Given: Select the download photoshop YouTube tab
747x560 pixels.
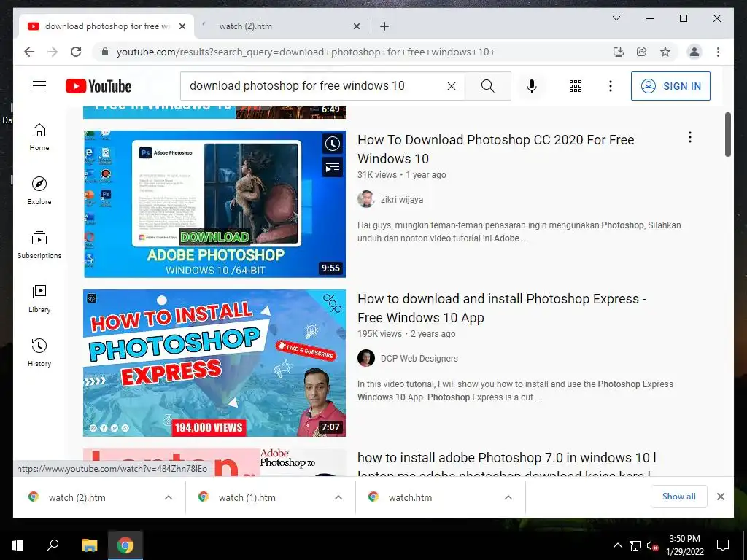Looking at the screenshot, I should pyautogui.click(x=106, y=26).
